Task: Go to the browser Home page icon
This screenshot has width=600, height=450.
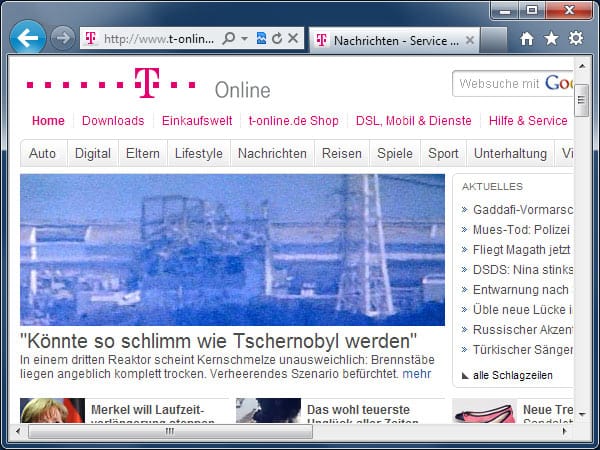Action: pos(527,38)
